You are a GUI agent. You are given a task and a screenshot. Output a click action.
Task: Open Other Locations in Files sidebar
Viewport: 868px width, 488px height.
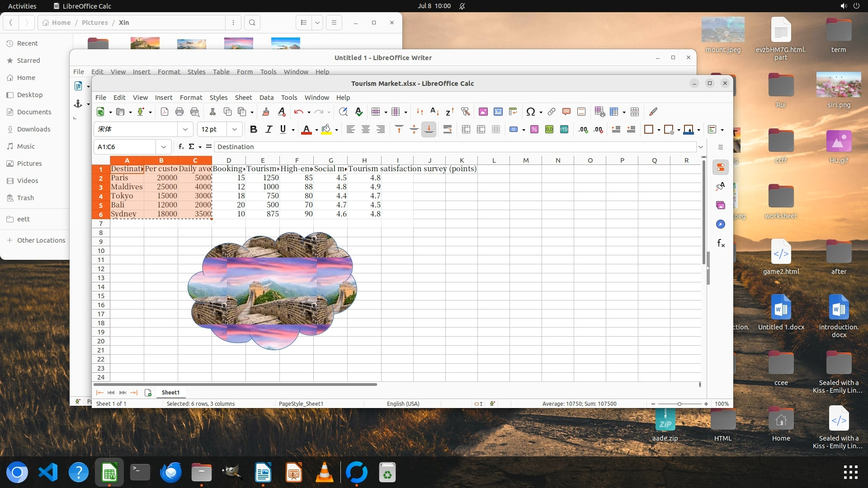click(x=41, y=240)
